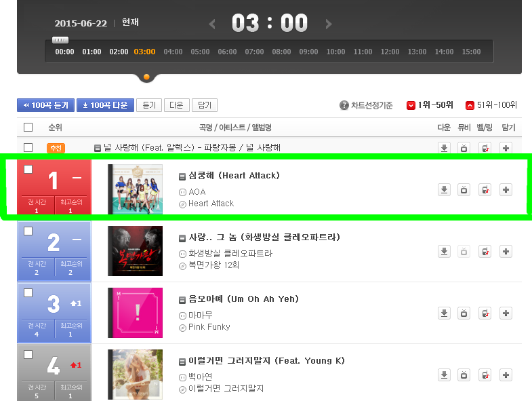Advance to next hour with right arrow

coord(329,24)
